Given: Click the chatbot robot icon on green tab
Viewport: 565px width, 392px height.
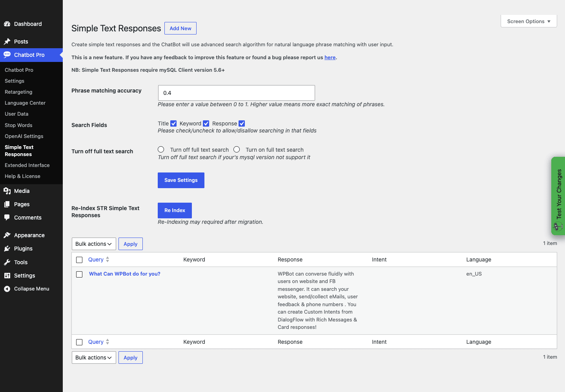Looking at the screenshot, I should 558,226.
